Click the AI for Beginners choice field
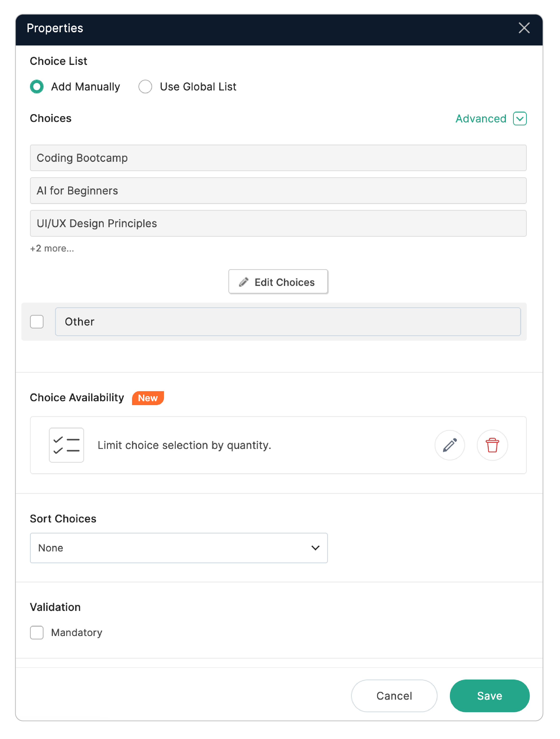This screenshot has width=560, height=739. pos(278,191)
